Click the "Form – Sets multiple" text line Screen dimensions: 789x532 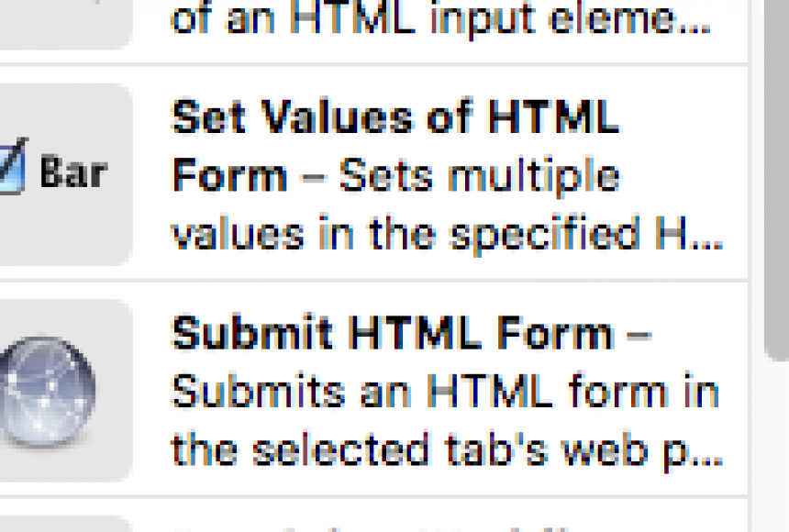(395, 176)
